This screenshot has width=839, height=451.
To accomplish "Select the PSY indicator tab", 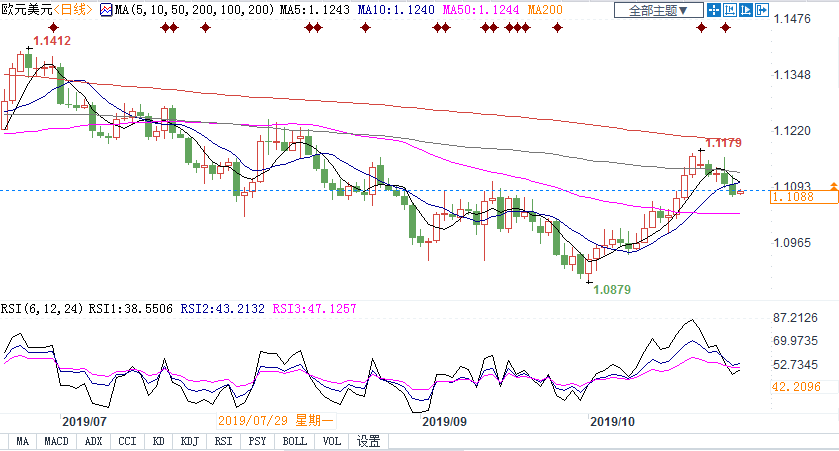I will click(x=257, y=441).
